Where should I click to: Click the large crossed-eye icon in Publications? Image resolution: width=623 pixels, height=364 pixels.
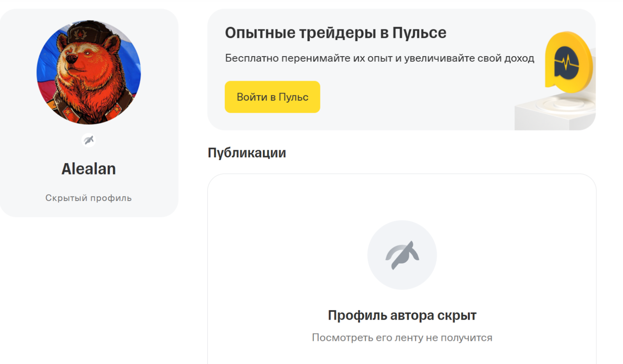pyautogui.click(x=402, y=255)
